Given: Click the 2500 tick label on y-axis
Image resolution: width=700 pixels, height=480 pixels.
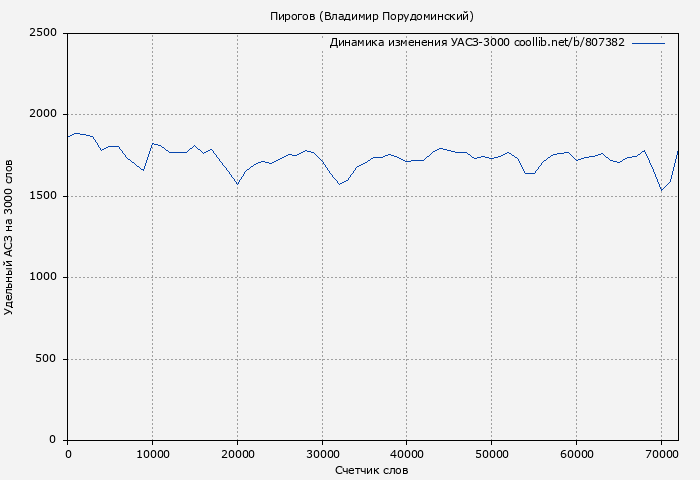Looking at the screenshot, I should point(42,33).
